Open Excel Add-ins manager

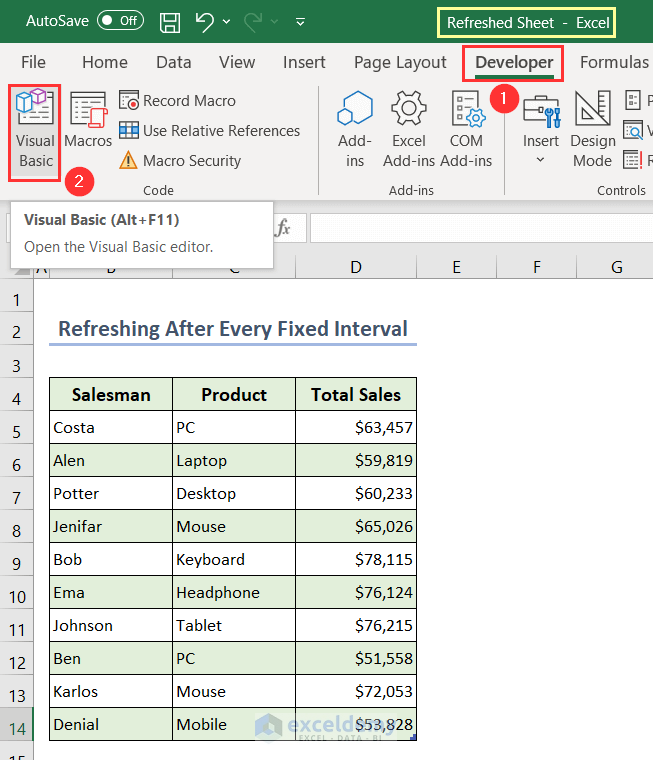[409, 131]
